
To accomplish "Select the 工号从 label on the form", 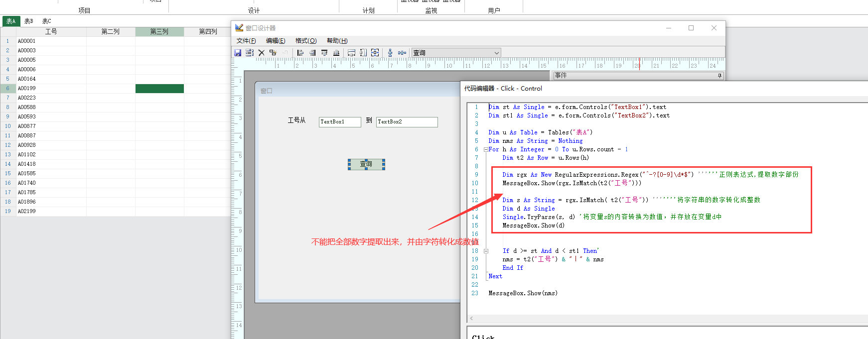I will 296,120.
